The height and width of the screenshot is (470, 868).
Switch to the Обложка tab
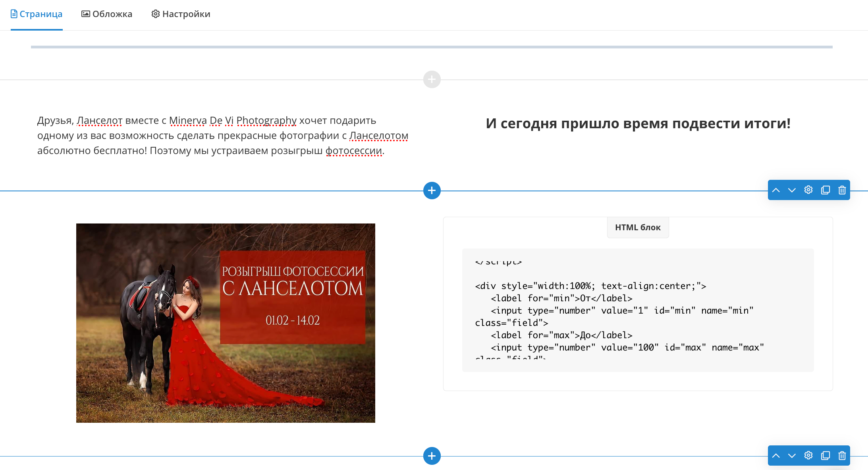107,14
